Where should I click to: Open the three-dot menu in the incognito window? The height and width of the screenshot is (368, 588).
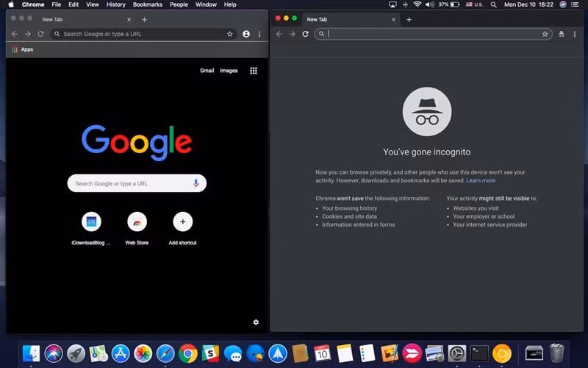pos(575,34)
